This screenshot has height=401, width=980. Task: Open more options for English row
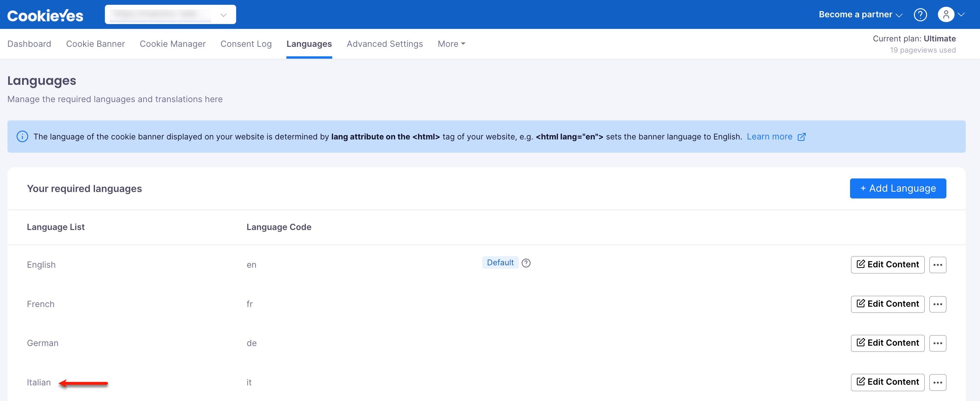[937, 265]
